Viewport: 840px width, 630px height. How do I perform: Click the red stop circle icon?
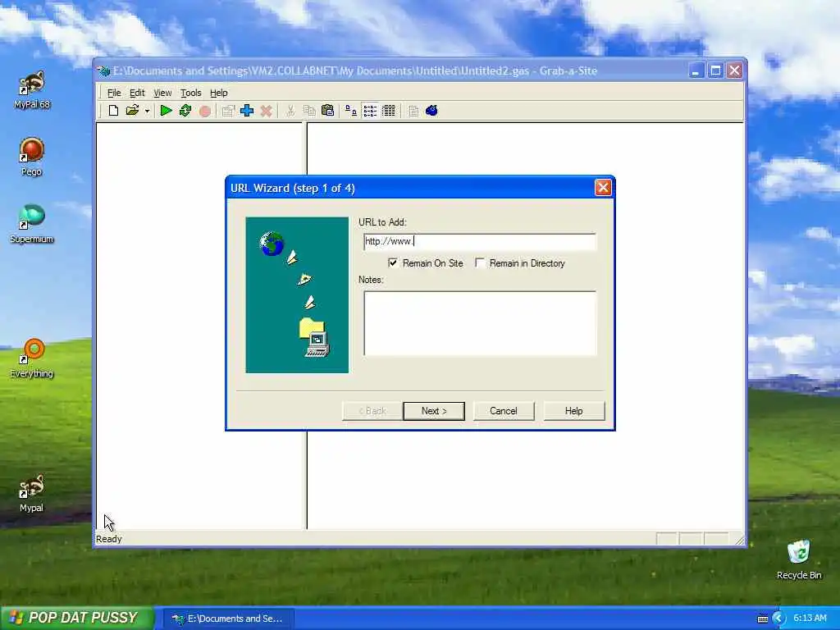point(204,111)
